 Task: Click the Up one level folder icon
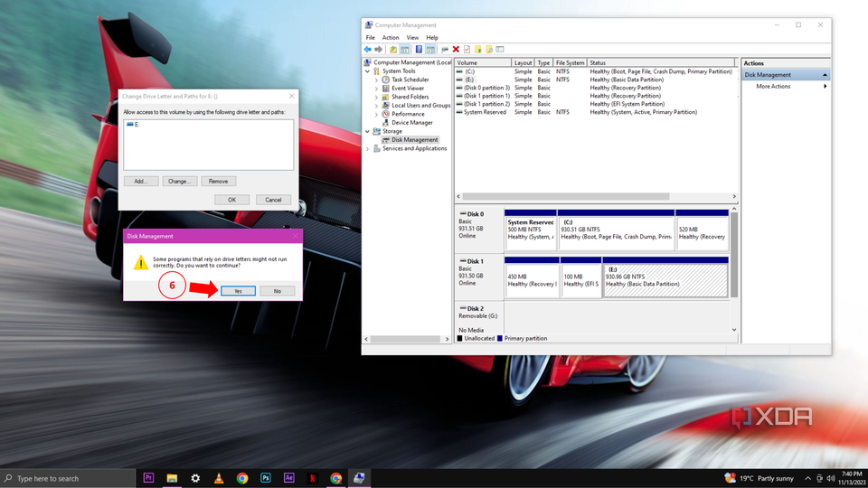point(393,49)
